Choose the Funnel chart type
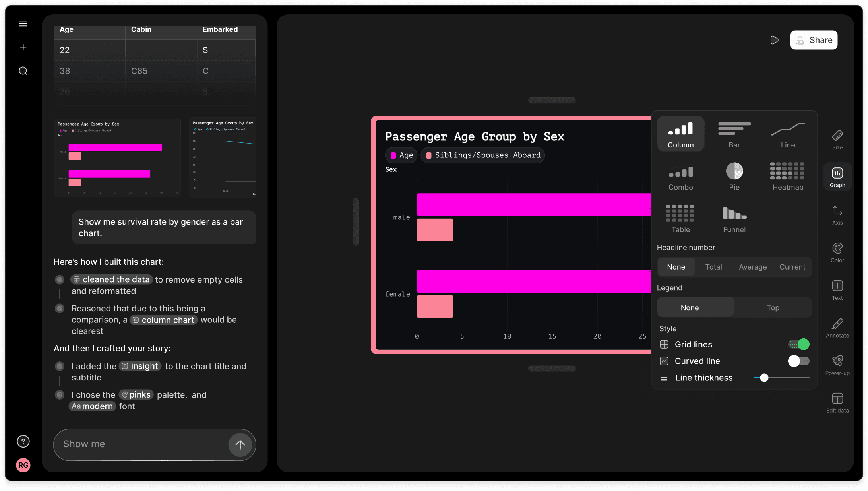The width and height of the screenshot is (868, 491). pos(734,219)
